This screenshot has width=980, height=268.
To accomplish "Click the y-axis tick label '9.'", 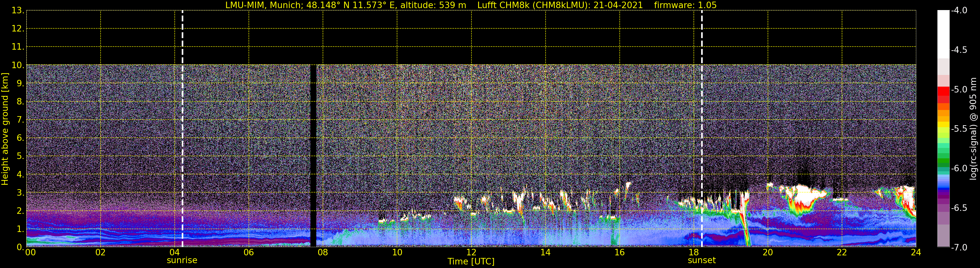I will 20,83.
